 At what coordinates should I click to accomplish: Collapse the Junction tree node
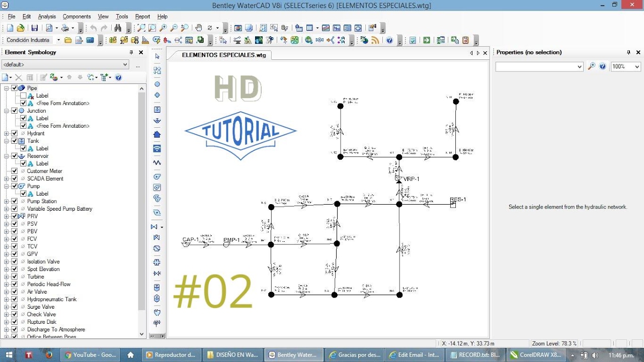click(x=7, y=111)
